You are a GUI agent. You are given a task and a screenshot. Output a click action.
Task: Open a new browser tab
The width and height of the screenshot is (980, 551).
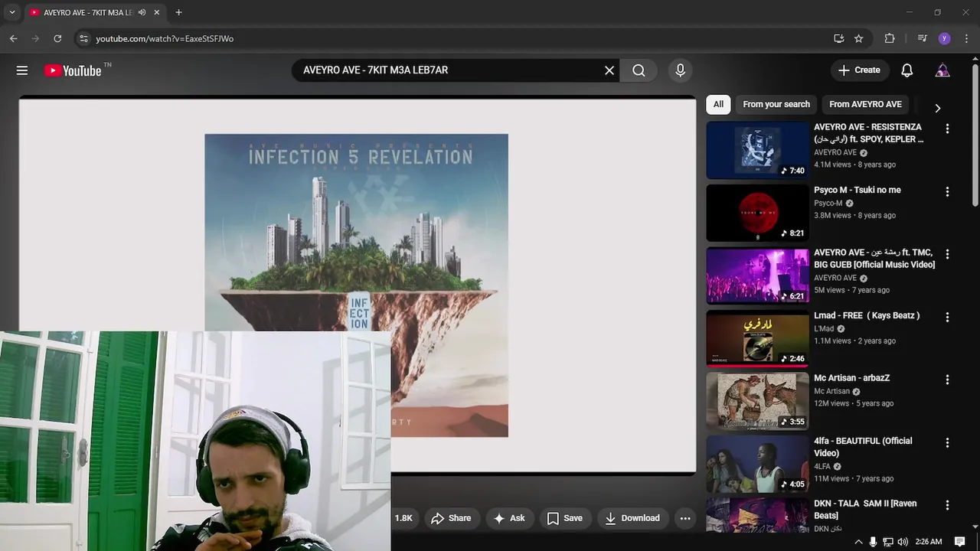click(x=178, y=12)
